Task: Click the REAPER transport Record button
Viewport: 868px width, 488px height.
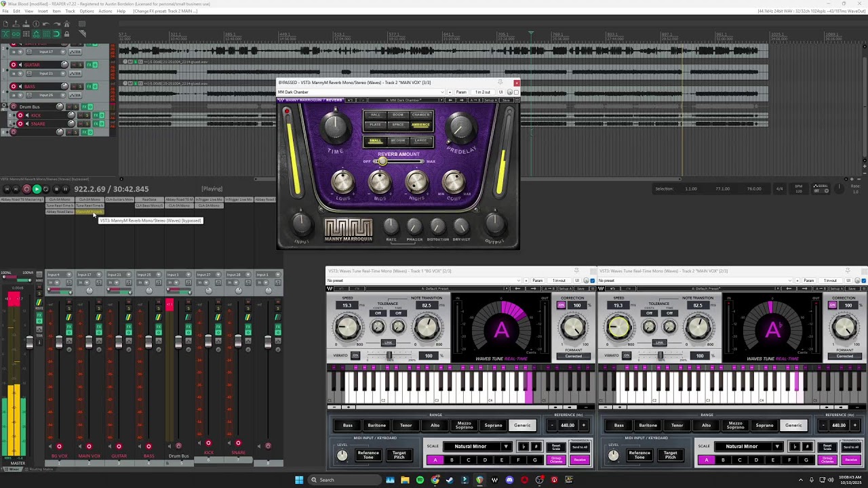Action: click(x=26, y=189)
